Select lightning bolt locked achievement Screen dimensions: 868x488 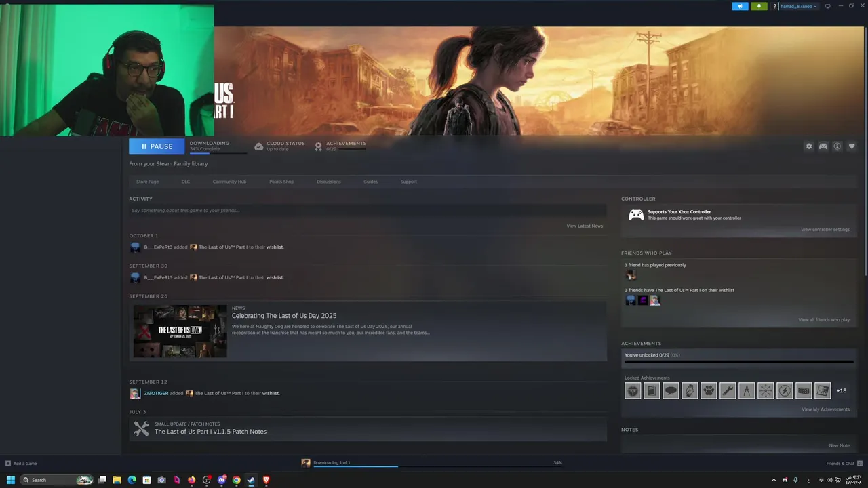[x=785, y=390]
